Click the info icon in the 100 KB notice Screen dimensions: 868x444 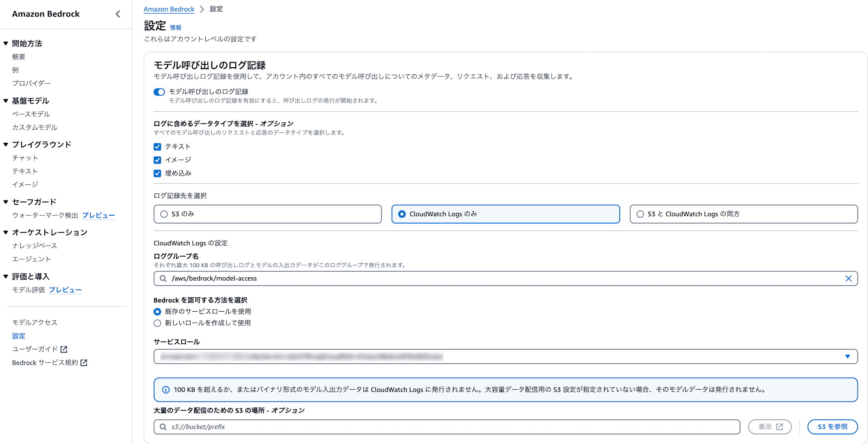[x=166, y=390]
